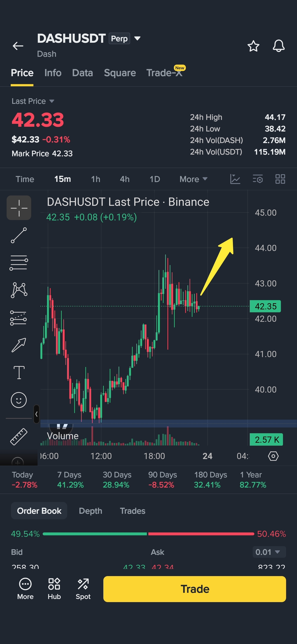Select the XABCD pattern tool
297x644 pixels.
(19, 290)
